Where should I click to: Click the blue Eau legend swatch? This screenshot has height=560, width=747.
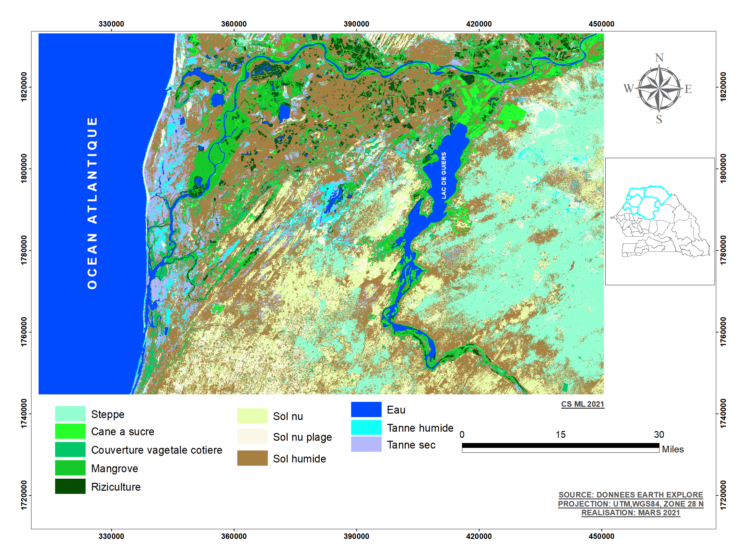click(x=366, y=409)
